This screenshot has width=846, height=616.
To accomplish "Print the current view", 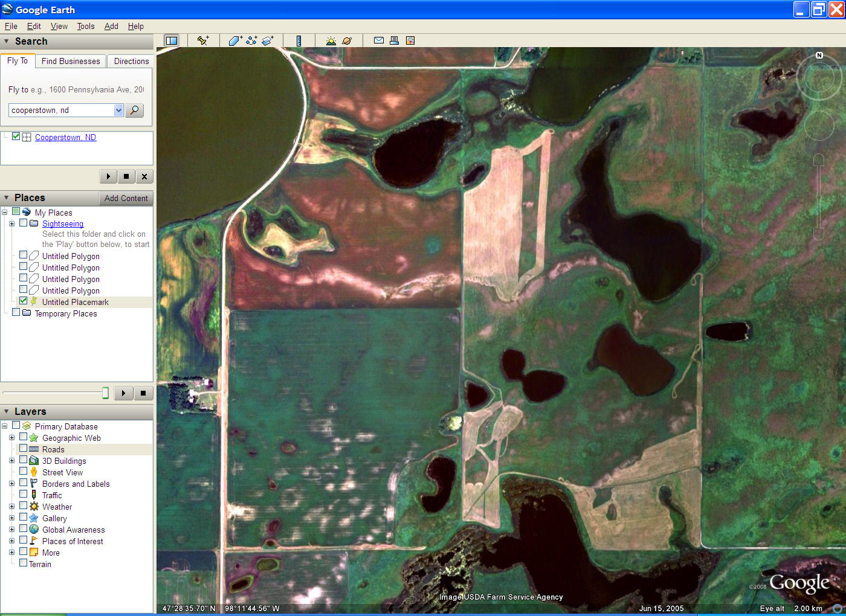I will [394, 40].
